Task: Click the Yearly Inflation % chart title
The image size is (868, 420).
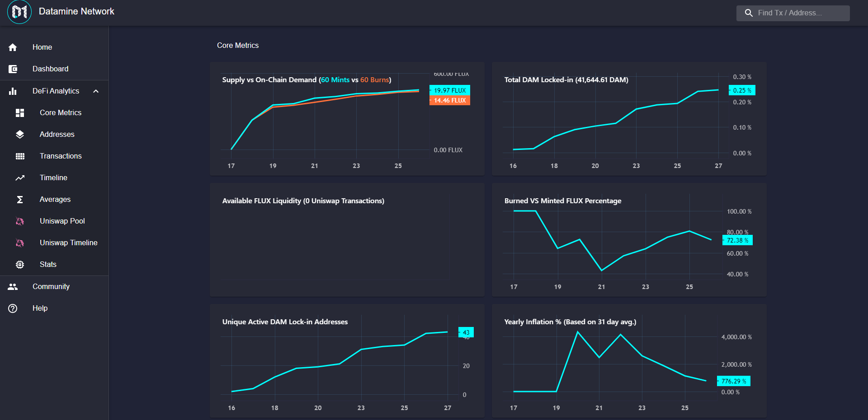Action: pos(570,322)
